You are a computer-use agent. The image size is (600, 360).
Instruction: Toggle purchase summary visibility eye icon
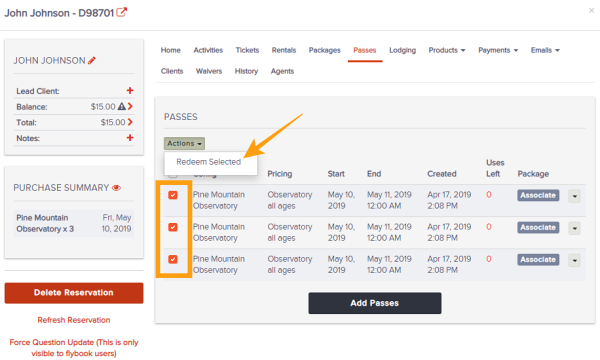point(116,188)
